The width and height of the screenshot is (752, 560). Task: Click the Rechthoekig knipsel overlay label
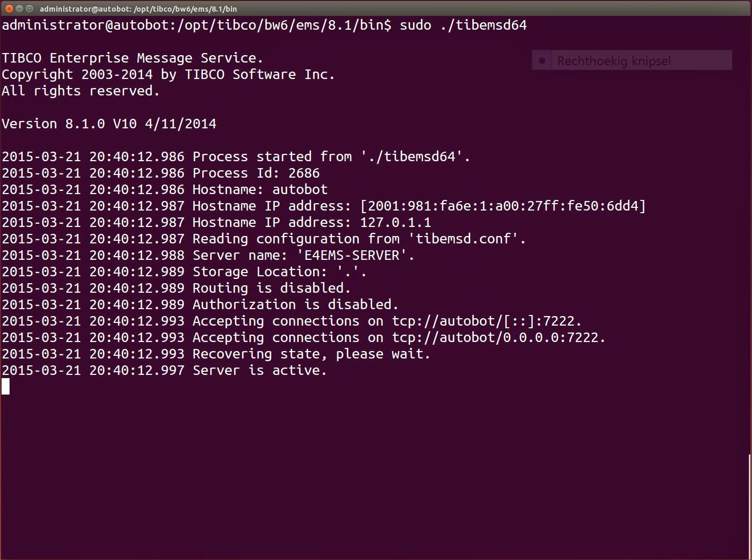tap(614, 60)
